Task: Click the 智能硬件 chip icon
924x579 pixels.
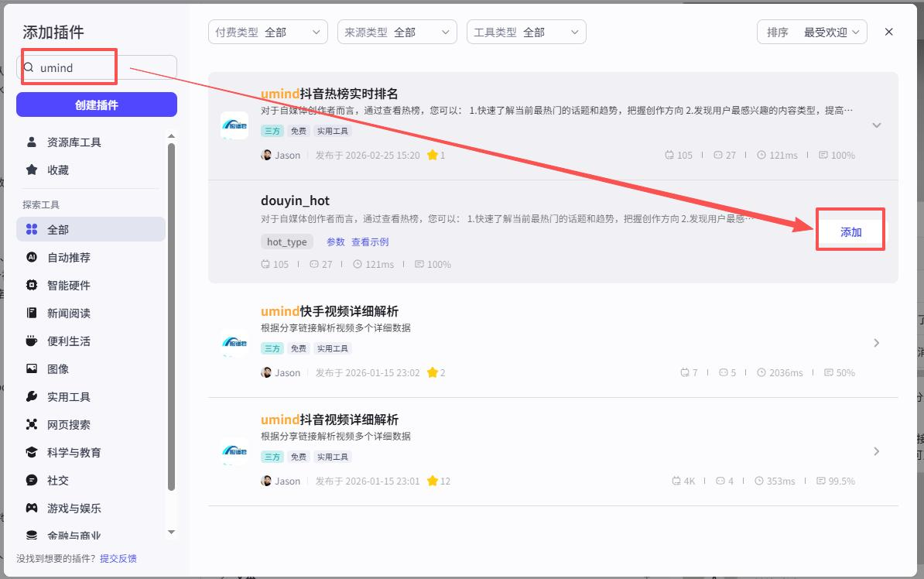Action: pyautogui.click(x=32, y=286)
